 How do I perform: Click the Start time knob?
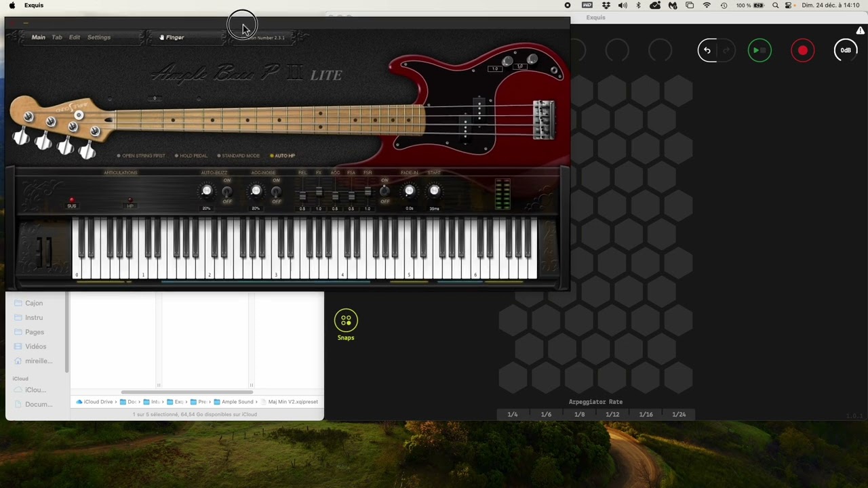coord(434,191)
